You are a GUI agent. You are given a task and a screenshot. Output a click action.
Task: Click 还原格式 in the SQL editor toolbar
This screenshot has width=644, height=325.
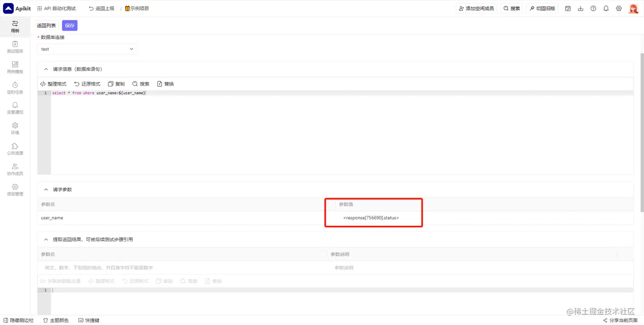tap(87, 84)
